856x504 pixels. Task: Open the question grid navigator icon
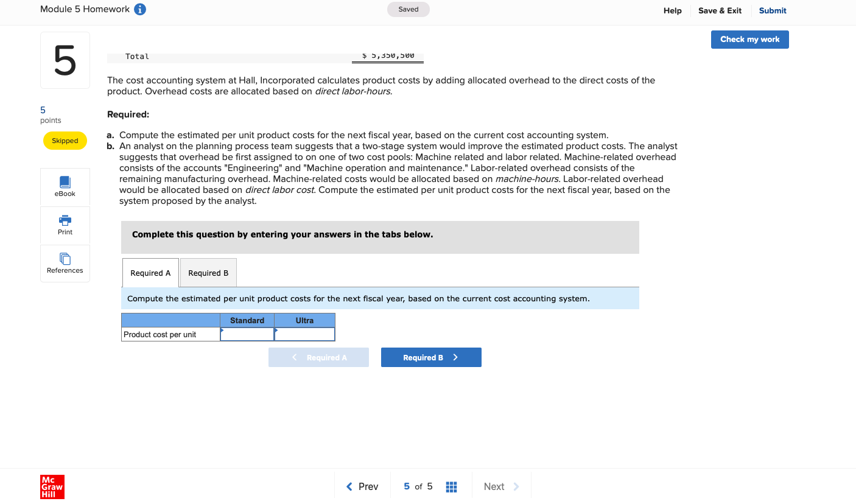click(451, 487)
